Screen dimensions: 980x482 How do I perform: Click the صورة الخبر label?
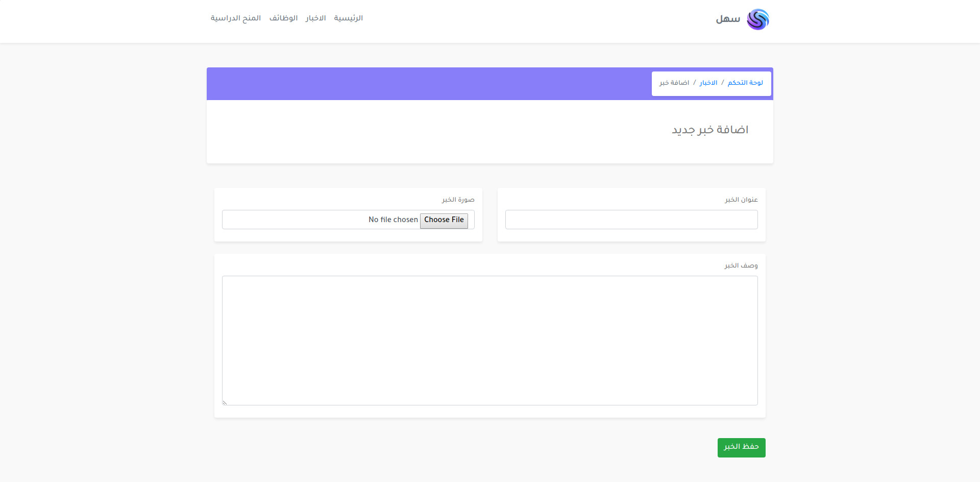tap(458, 200)
